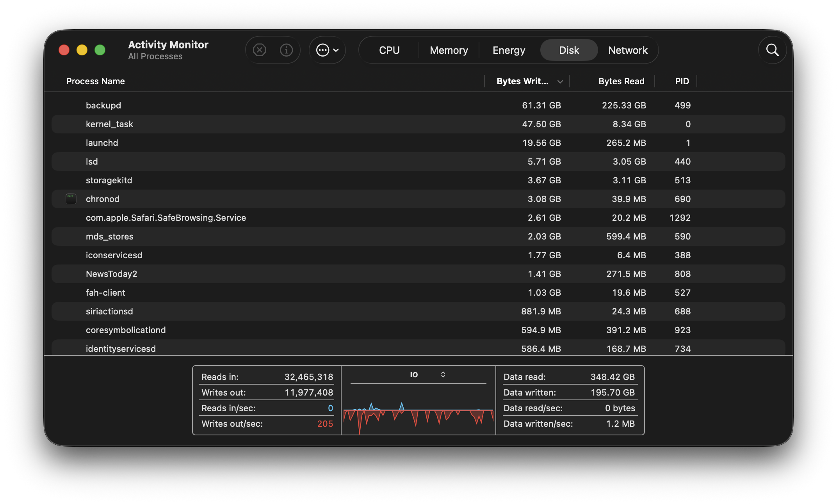Click the Activity Monitor window title

coord(168,45)
